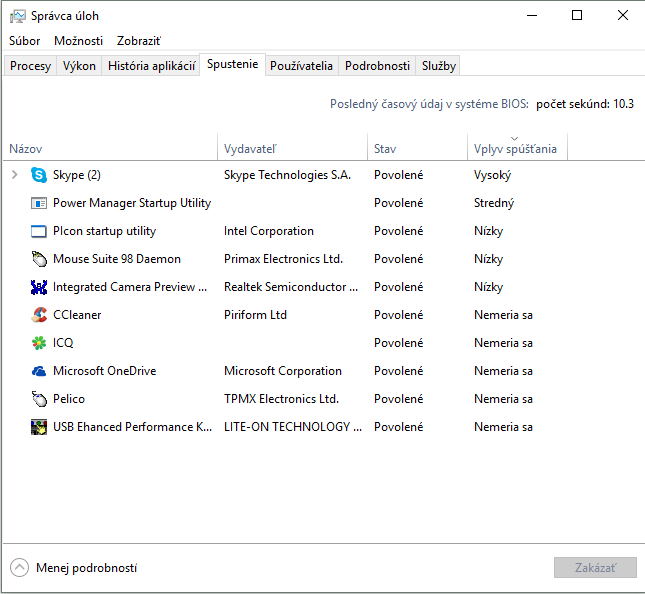
Task: Switch to the Výkon tab
Action: [x=79, y=66]
